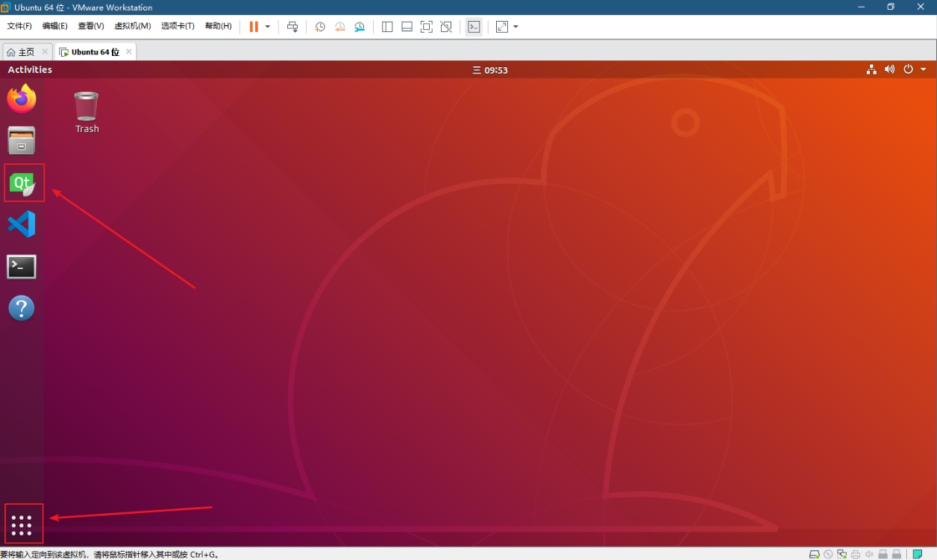The height and width of the screenshot is (560, 937).
Task: Close the Ubuntu 64 位 tab
Action: (128, 51)
